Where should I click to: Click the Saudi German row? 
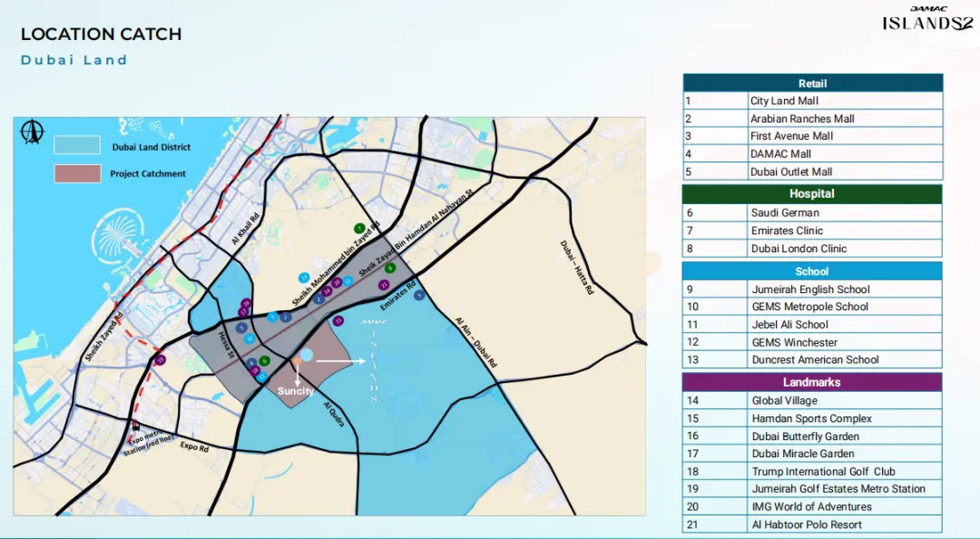click(812, 212)
